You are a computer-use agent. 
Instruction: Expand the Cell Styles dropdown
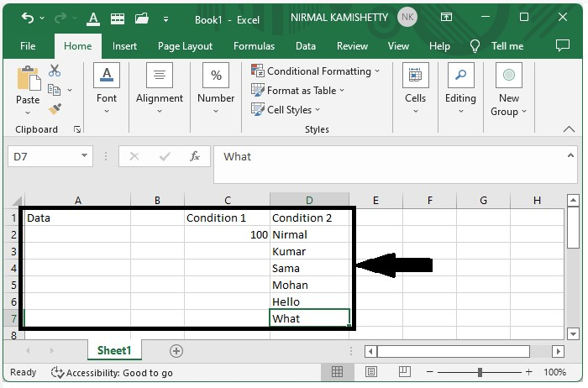(318, 110)
